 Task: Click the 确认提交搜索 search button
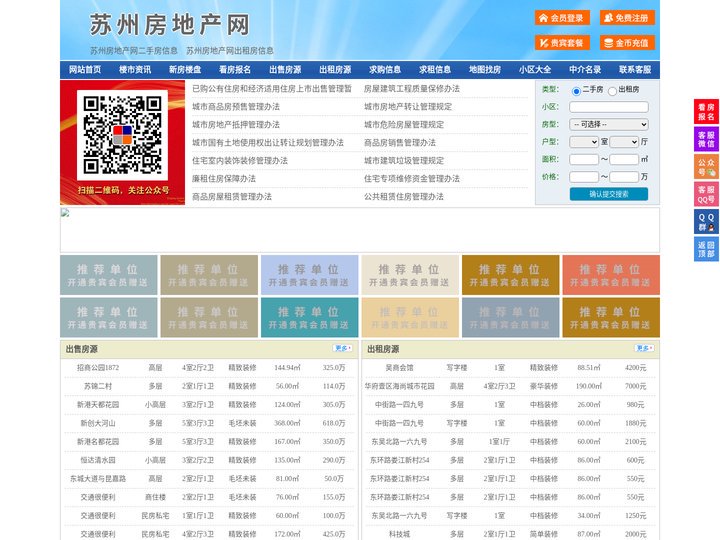[x=609, y=194]
